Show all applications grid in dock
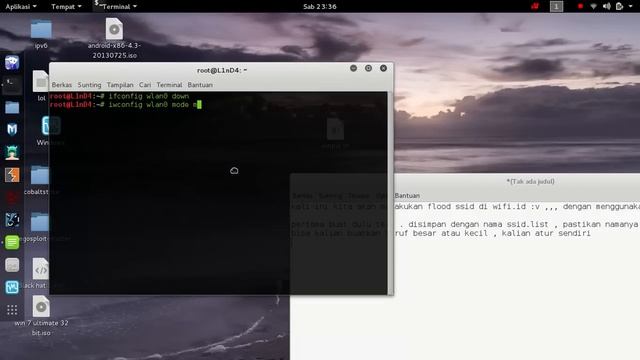 [x=12, y=310]
